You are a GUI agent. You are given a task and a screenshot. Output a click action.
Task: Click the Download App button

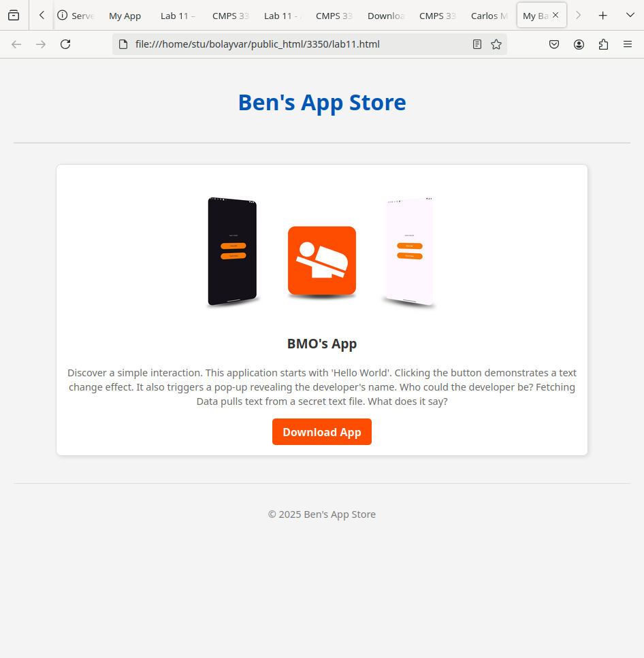tap(321, 432)
